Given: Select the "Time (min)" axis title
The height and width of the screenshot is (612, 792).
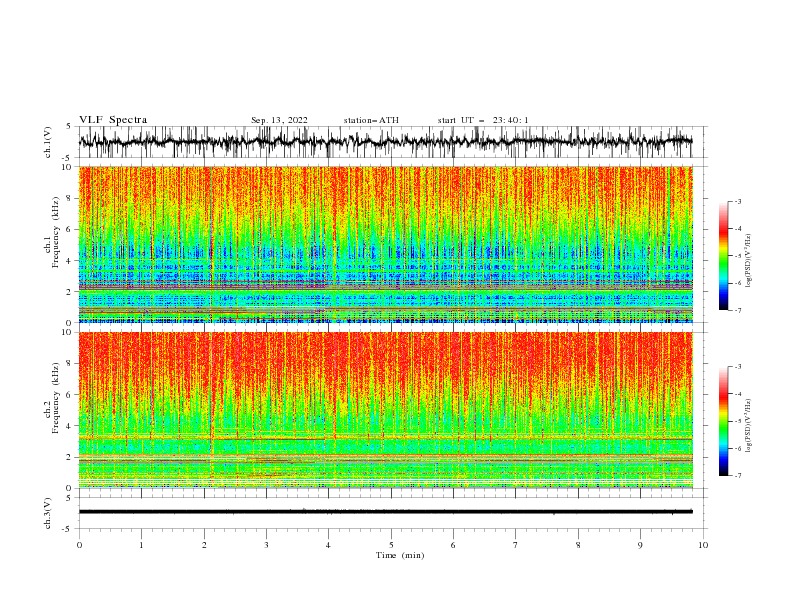Looking at the screenshot, I should [400, 555].
